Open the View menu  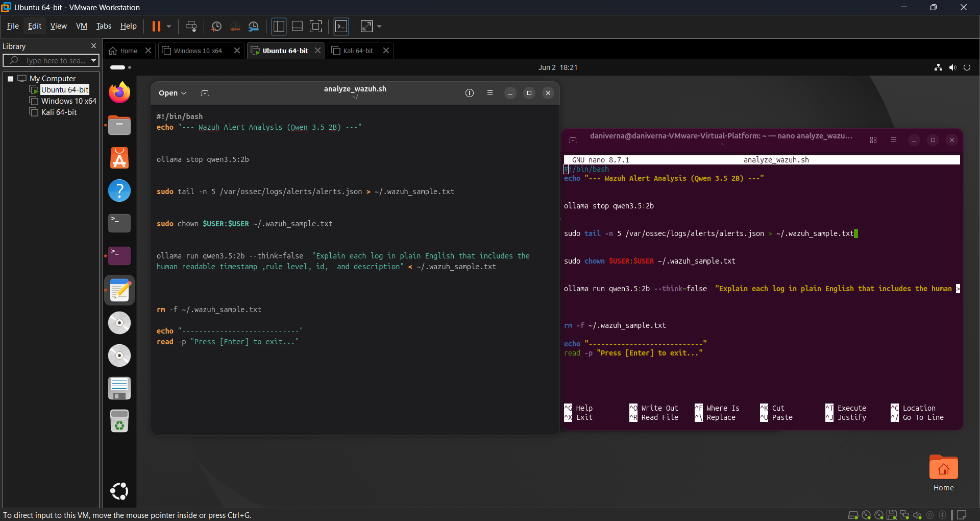click(58, 26)
